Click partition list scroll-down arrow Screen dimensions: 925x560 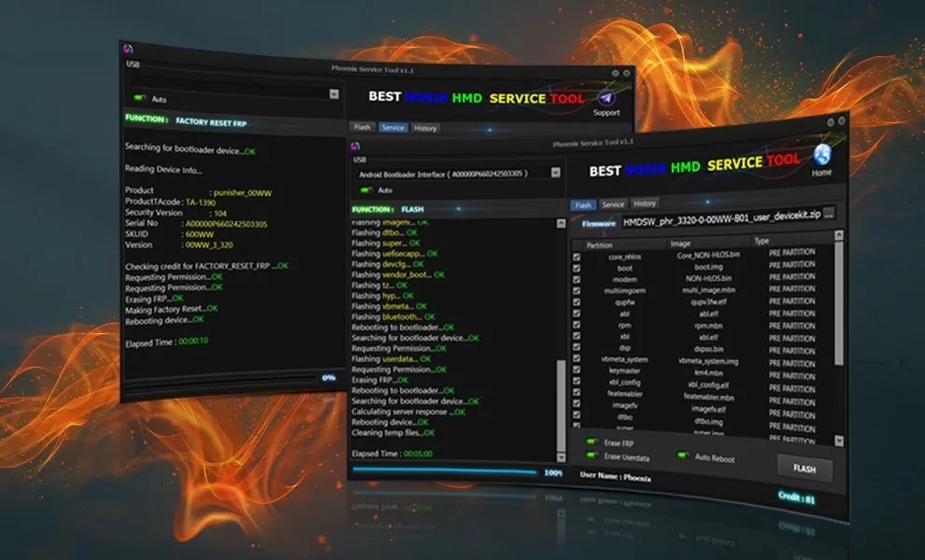(x=838, y=440)
